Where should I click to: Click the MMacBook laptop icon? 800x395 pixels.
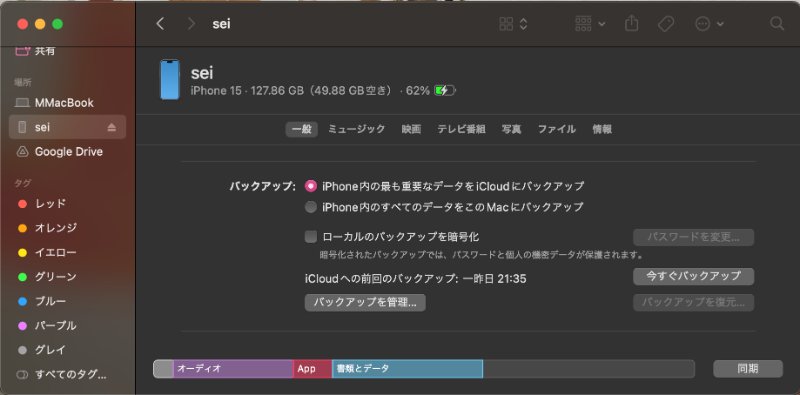[22, 103]
